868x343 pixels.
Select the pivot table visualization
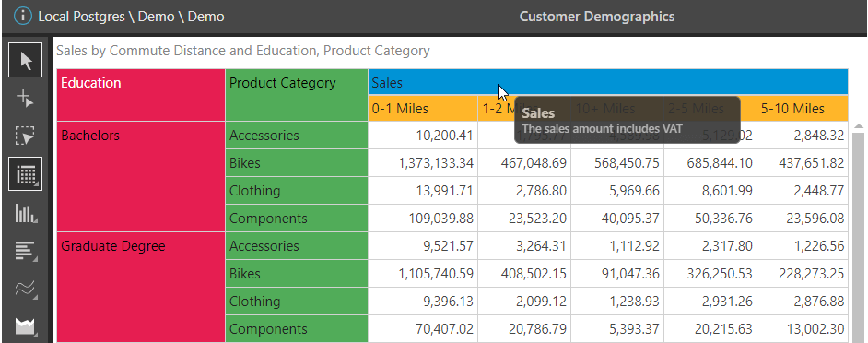tap(26, 174)
